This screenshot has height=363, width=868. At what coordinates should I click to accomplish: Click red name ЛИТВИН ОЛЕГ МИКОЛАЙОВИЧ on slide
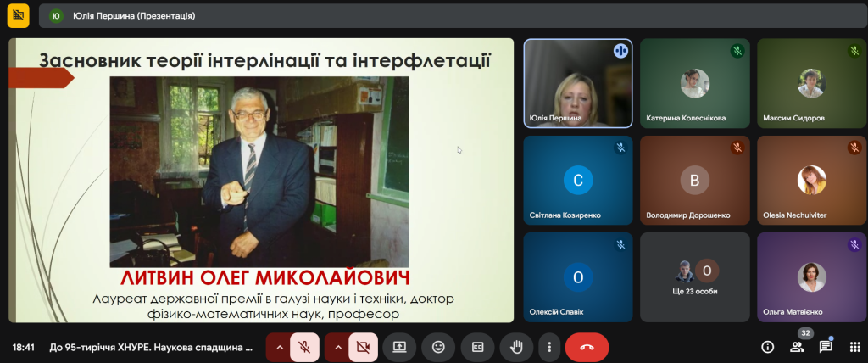tap(264, 278)
